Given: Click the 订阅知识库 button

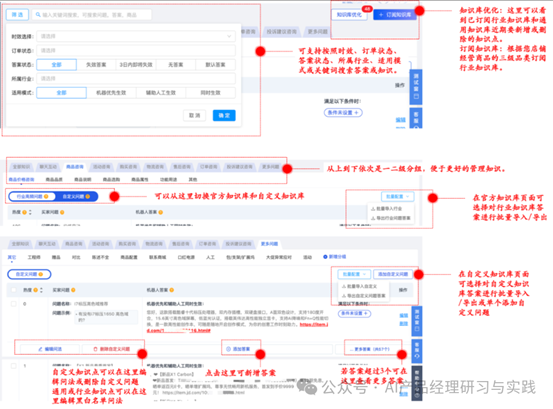Looking at the screenshot, I should [395, 14].
